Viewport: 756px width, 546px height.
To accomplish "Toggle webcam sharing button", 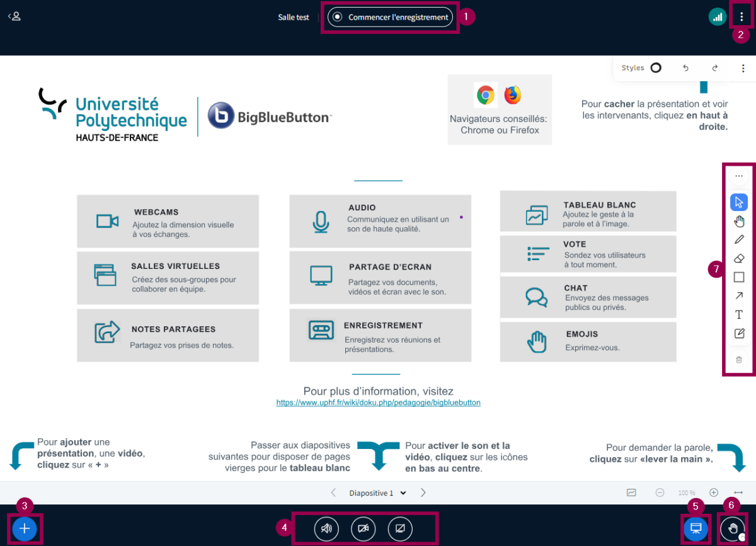I will pyautogui.click(x=363, y=528).
